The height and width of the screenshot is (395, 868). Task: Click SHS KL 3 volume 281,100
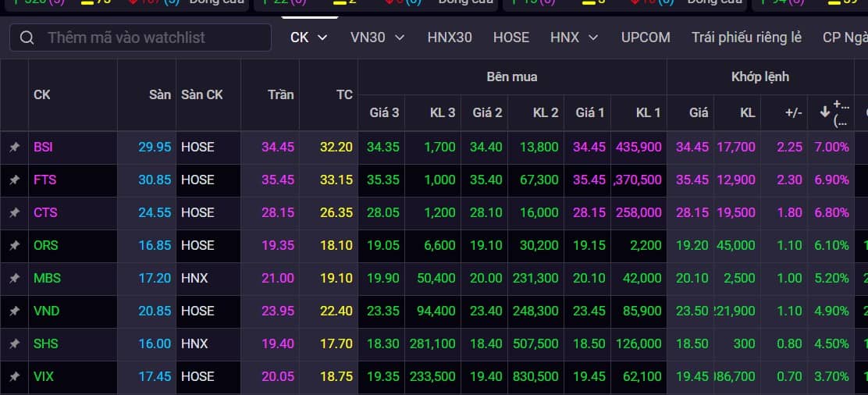[432, 343]
